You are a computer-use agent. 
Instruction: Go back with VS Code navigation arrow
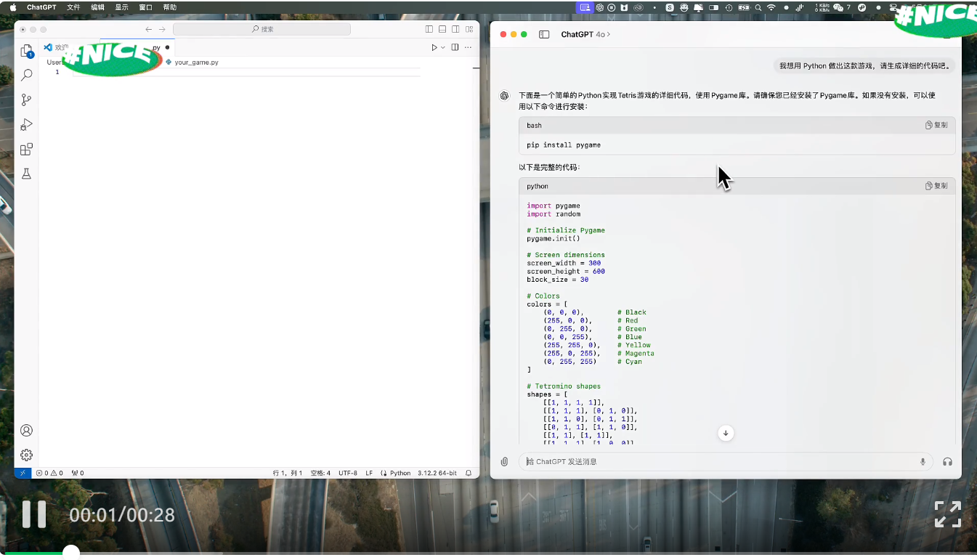tap(148, 29)
